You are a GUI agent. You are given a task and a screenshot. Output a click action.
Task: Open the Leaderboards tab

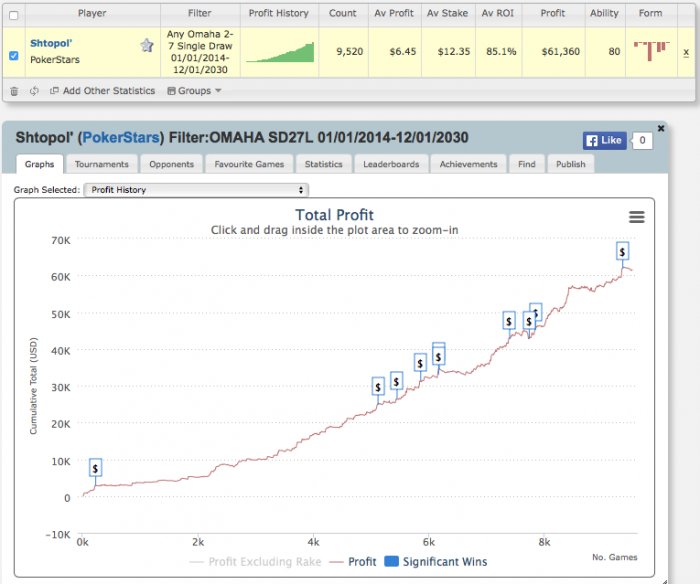click(x=392, y=164)
